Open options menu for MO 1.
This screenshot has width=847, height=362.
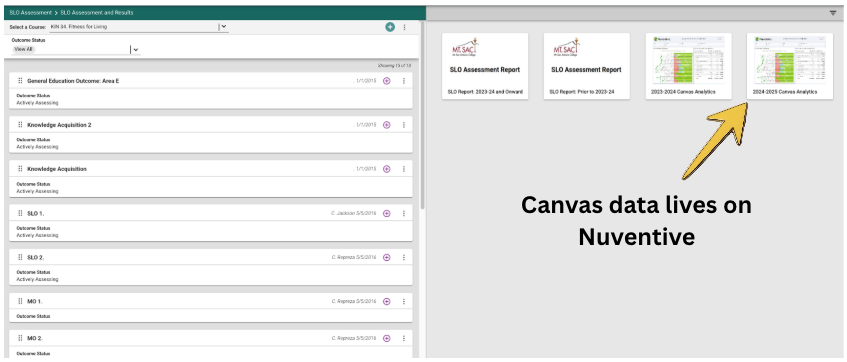(x=404, y=301)
